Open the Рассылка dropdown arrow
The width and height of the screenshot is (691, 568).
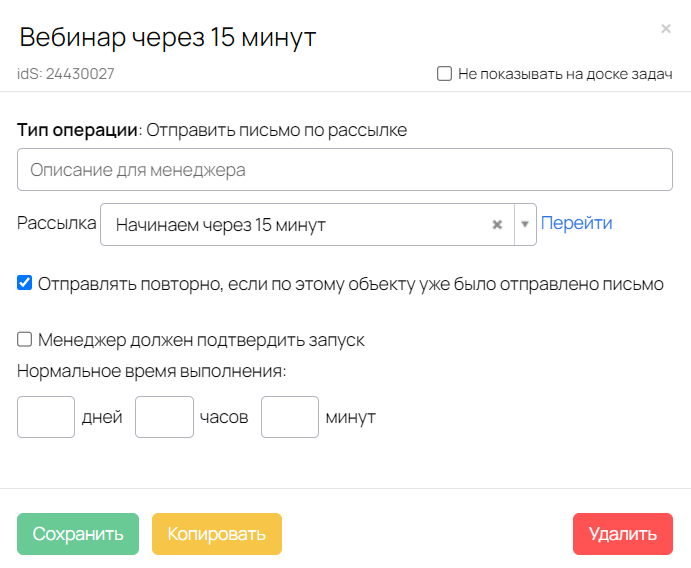pos(524,225)
